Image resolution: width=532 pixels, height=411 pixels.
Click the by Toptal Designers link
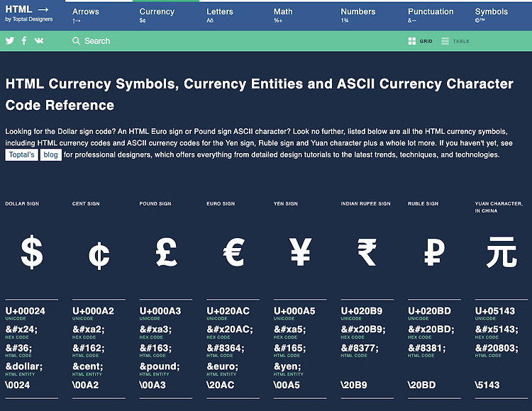point(29,19)
